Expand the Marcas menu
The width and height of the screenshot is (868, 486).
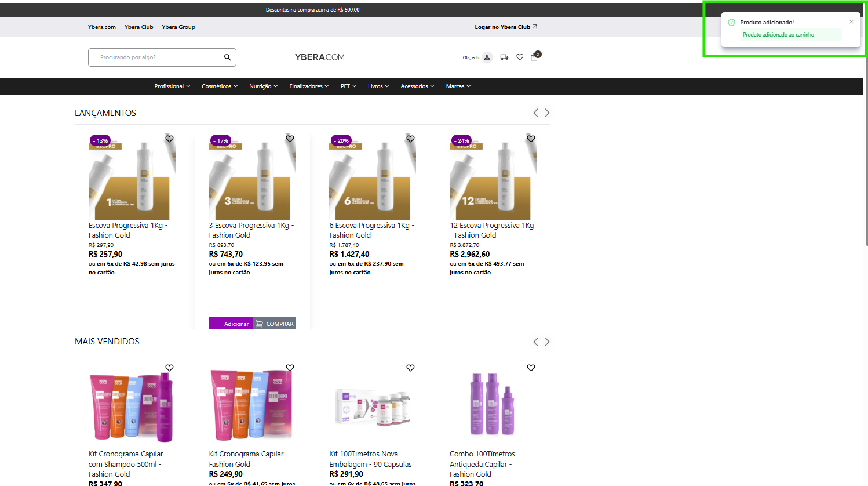pyautogui.click(x=458, y=86)
